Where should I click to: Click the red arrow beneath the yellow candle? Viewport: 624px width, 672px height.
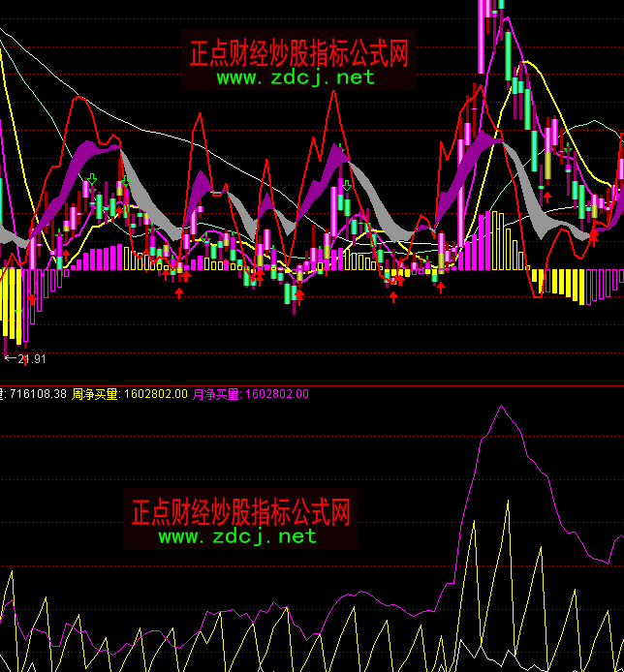pyautogui.click(x=547, y=195)
